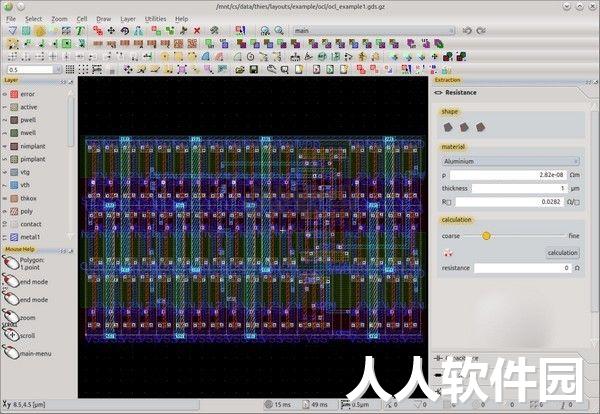Click the clock icon showing 15 ms

coord(269,404)
